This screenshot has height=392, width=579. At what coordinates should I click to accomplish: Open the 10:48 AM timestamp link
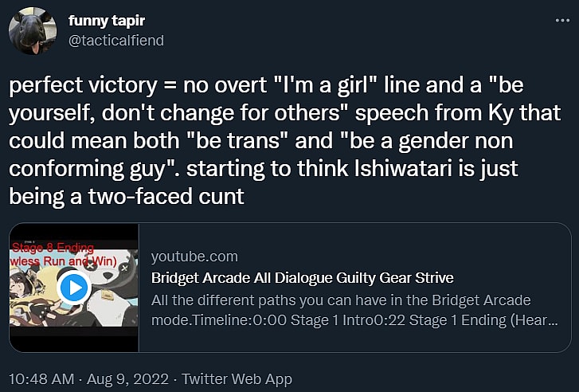(41, 379)
